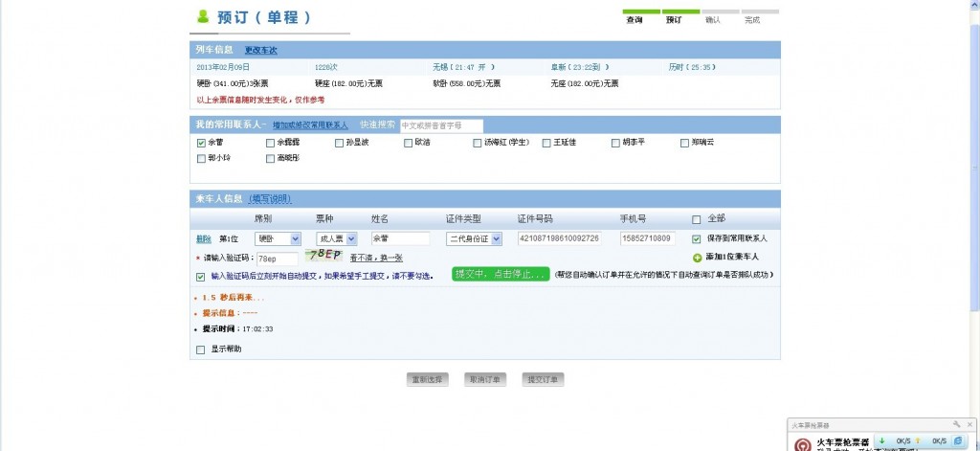Expand the 证件类型 dropdown 二代身份证
This screenshot has width=980, height=451.
coord(474,239)
